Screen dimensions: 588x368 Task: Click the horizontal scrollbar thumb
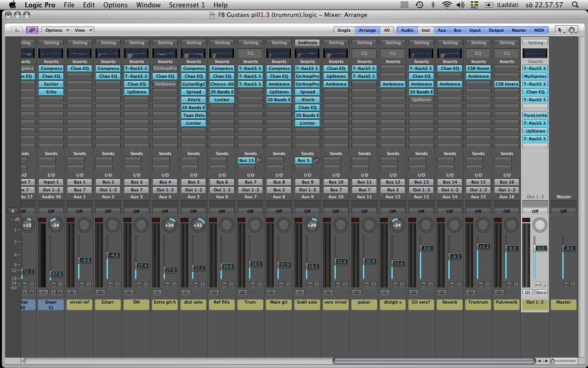point(434,361)
